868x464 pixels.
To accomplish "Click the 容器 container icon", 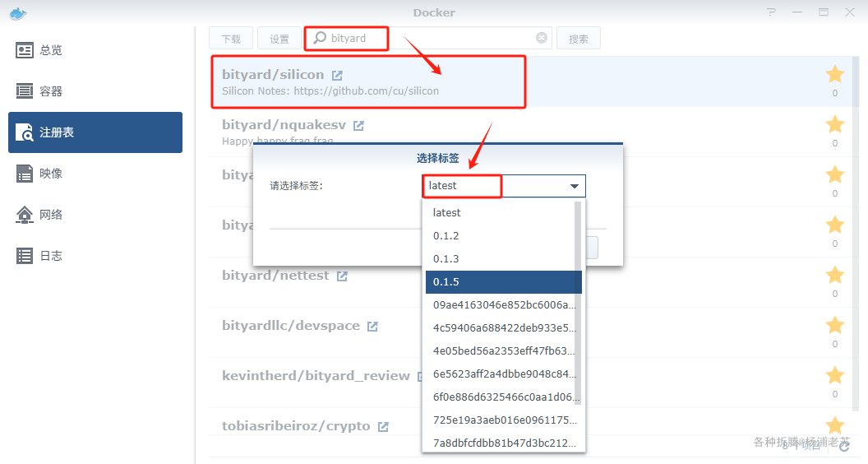I will (25, 91).
